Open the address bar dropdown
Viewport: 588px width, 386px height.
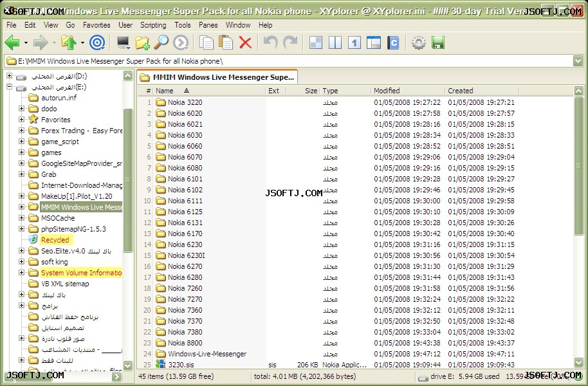click(578, 60)
